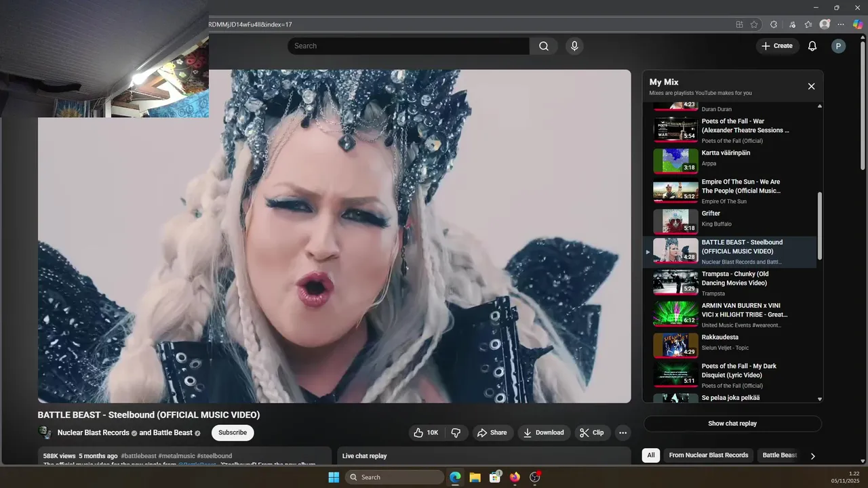Screen dimensions: 868x488
Task: Click the taskbar clock and date
Action: (845, 477)
